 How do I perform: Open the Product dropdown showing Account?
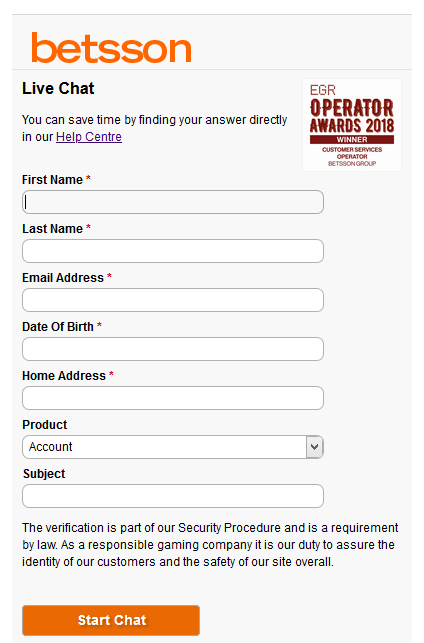[x=173, y=447]
